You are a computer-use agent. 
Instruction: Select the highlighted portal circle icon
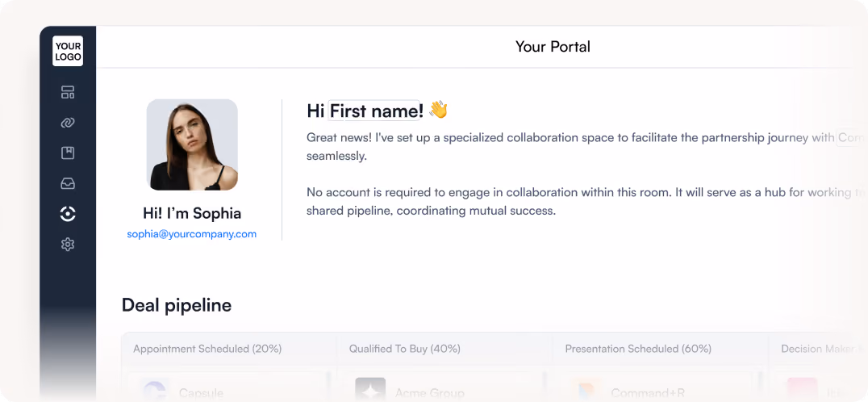(x=68, y=214)
